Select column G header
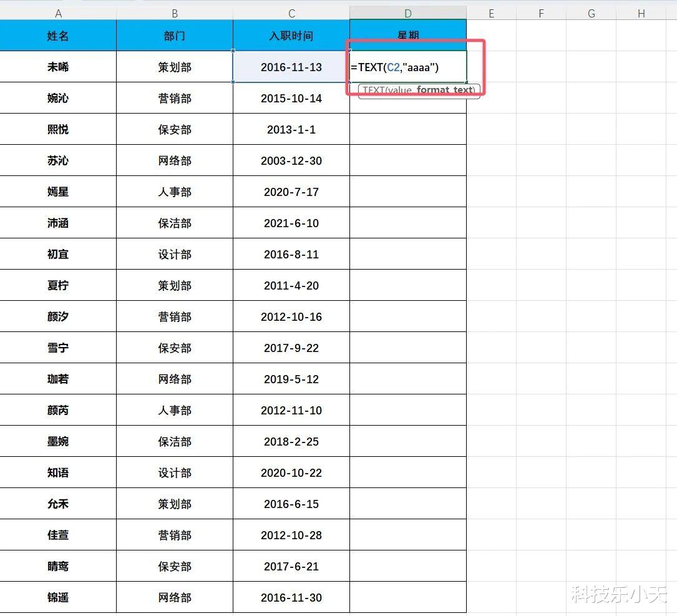Viewport: 677px width, 616px height. (x=591, y=13)
